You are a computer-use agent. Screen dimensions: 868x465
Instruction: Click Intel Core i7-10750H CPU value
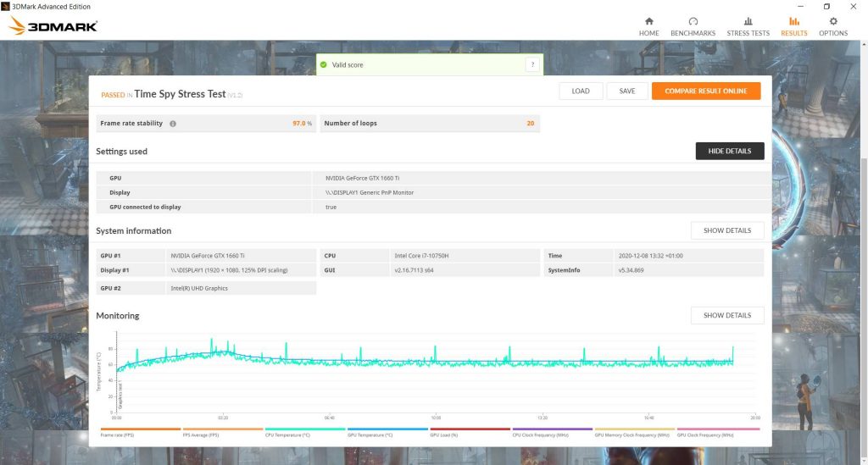pos(421,256)
